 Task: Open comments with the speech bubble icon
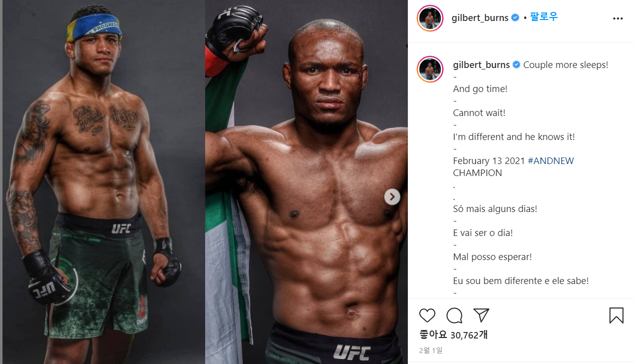coord(454,315)
